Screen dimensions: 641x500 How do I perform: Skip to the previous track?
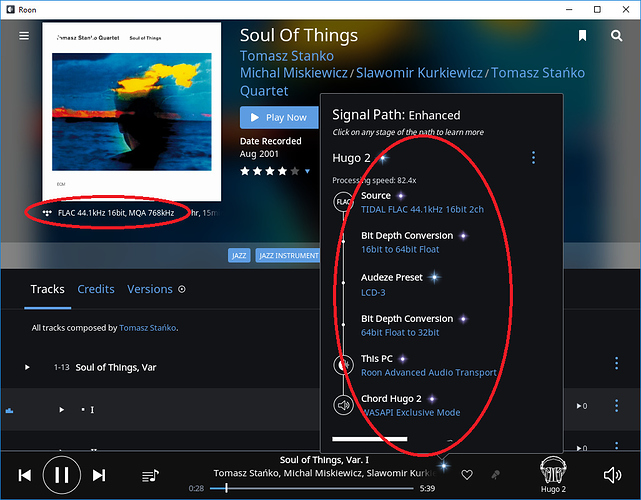tap(25, 475)
